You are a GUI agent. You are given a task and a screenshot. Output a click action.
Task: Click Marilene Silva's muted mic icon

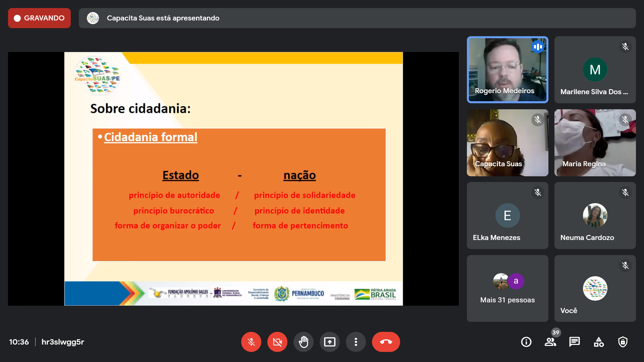point(625,47)
